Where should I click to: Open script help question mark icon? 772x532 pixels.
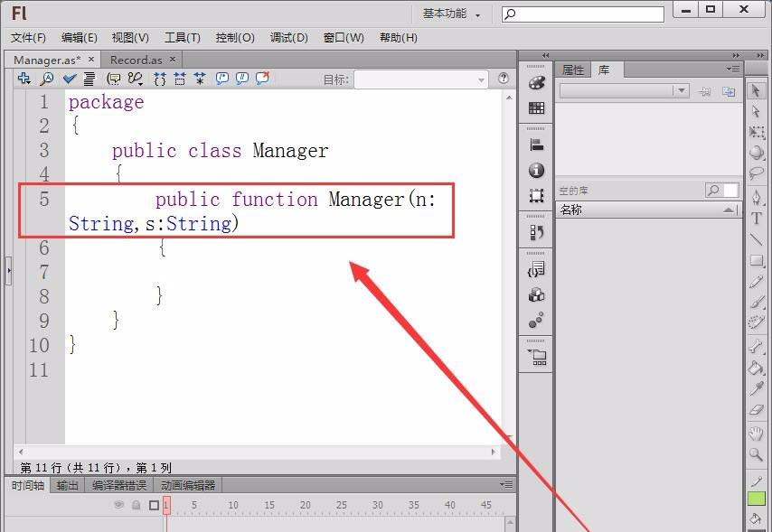click(x=504, y=78)
